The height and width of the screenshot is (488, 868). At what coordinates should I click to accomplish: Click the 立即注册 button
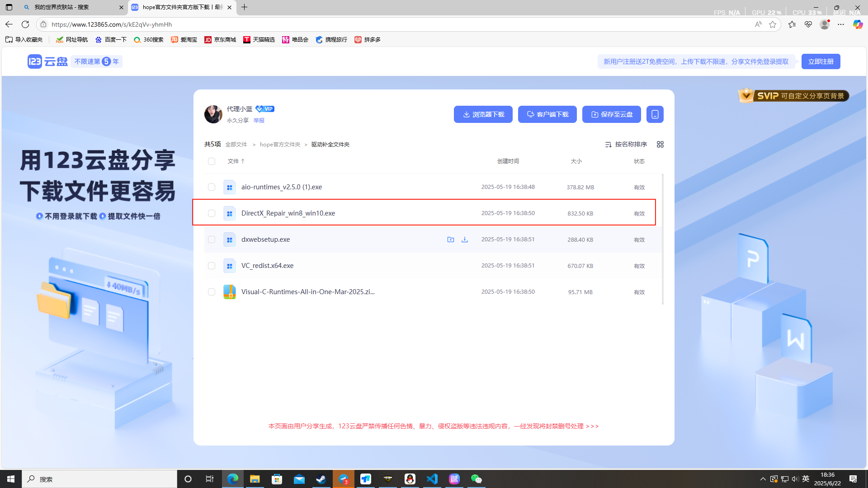pyautogui.click(x=821, y=61)
